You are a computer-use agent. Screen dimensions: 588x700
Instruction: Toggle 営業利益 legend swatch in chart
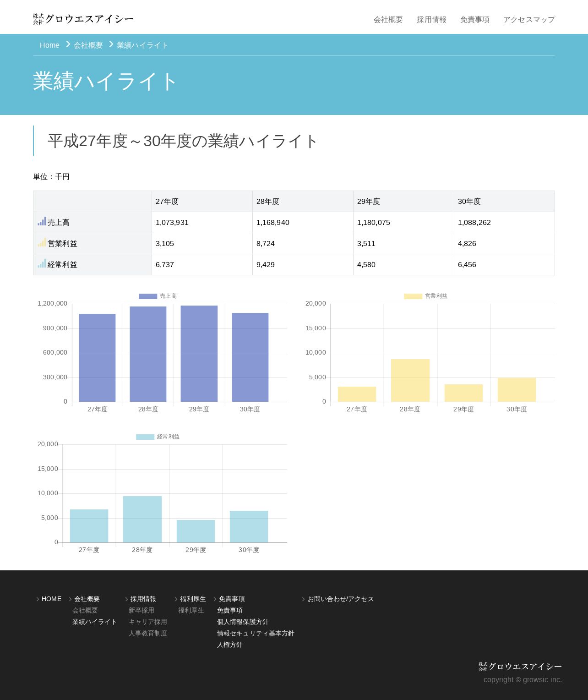point(413,296)
